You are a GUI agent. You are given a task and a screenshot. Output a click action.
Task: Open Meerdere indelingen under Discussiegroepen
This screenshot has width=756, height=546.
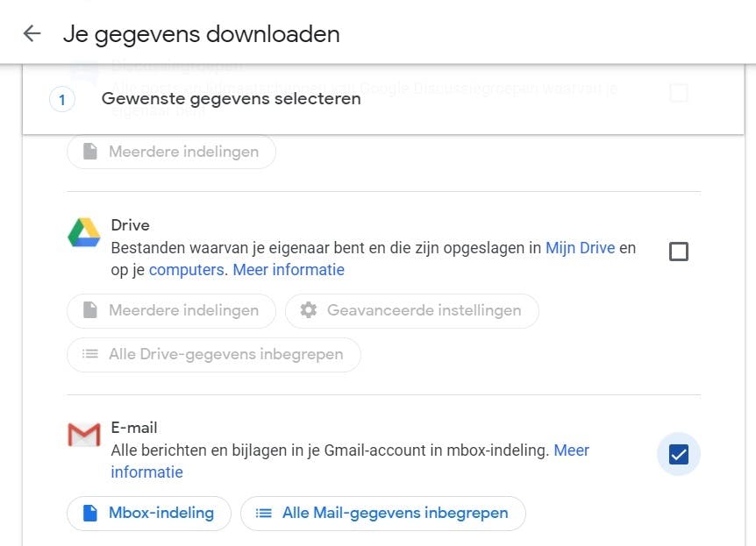(x=171, y=152)
